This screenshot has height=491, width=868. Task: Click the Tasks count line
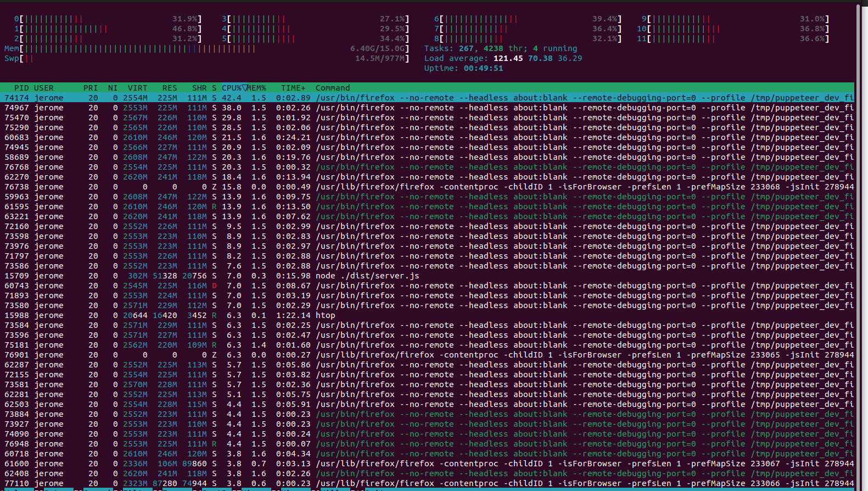click(x=501, y=48)
